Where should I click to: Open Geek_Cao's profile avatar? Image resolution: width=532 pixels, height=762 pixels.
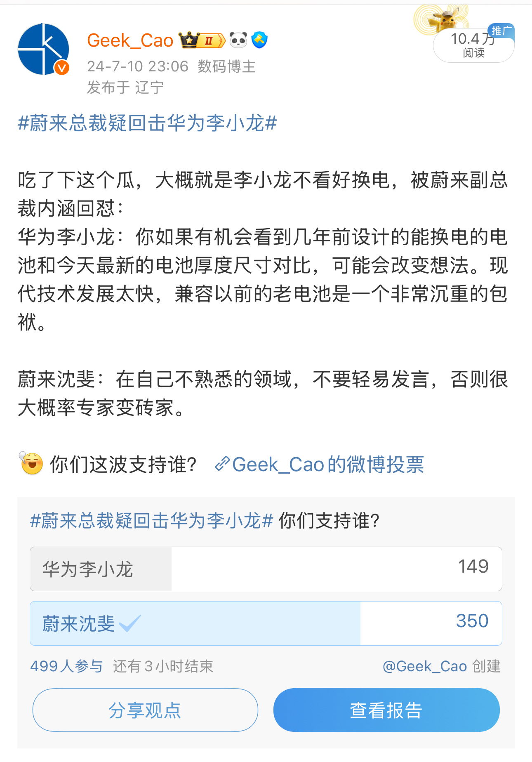tap(43, 49)
